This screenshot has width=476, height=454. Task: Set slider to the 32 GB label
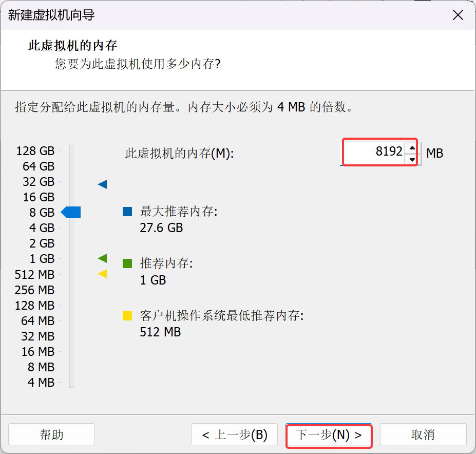click(x=39, y=182)
